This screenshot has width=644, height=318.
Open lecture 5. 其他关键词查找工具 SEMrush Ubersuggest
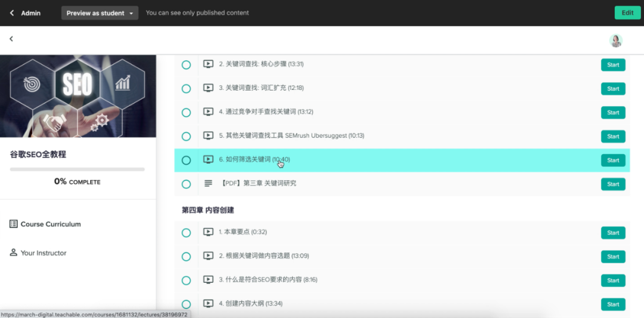[292, 135]
